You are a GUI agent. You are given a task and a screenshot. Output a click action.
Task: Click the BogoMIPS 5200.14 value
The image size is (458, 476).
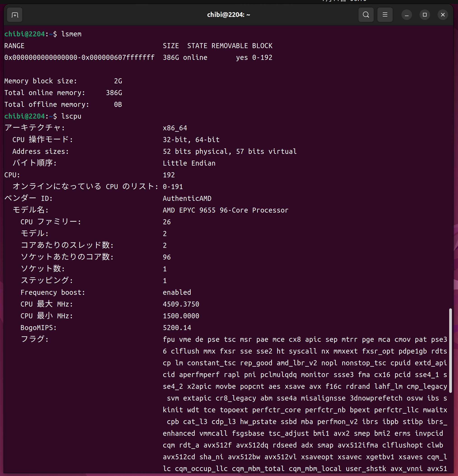pyautogui.click(x=177, y=328)
